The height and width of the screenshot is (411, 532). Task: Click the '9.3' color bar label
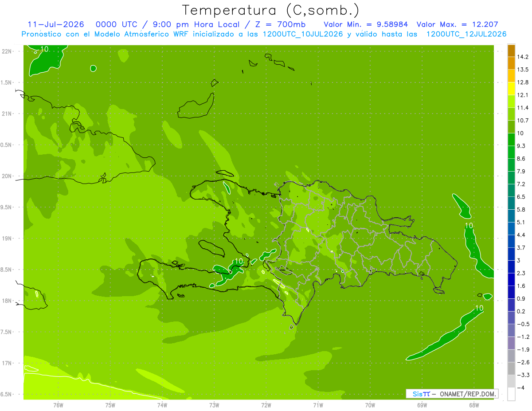pyautogui.click(x=521, y=146)
